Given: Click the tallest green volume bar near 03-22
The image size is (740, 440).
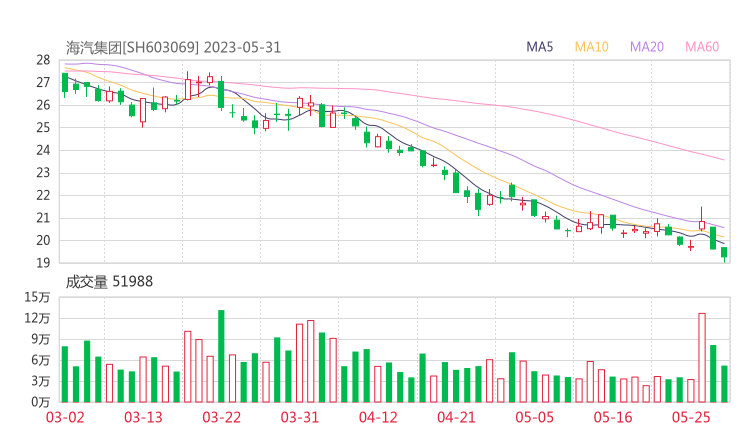Looking at the screenshot, I should tap(221, 356).
